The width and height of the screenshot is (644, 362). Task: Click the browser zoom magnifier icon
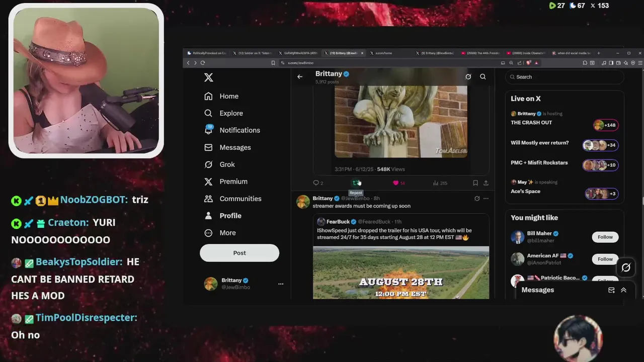point(511,63)
